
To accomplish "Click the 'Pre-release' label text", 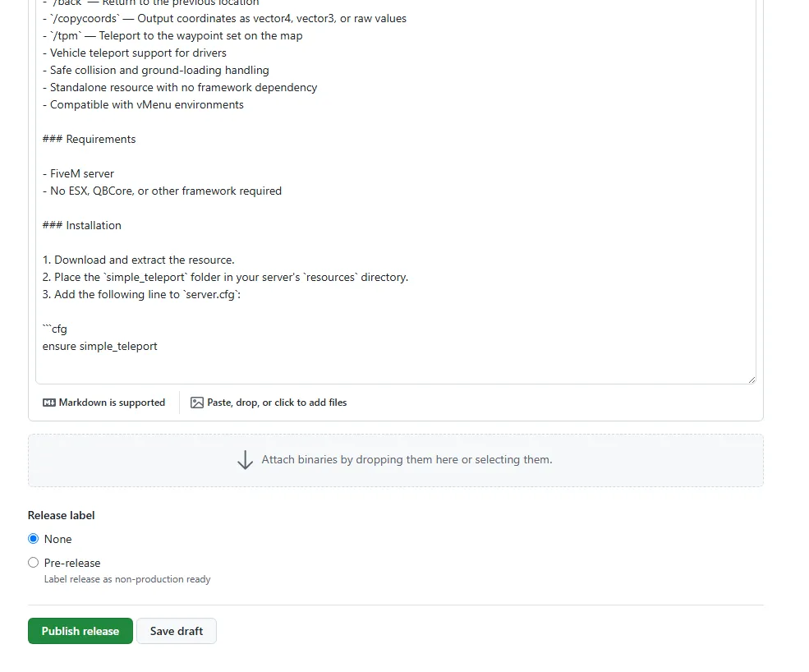I will point(72,563).
